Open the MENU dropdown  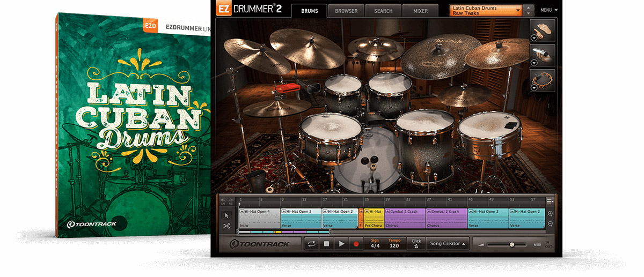point(549,10)
